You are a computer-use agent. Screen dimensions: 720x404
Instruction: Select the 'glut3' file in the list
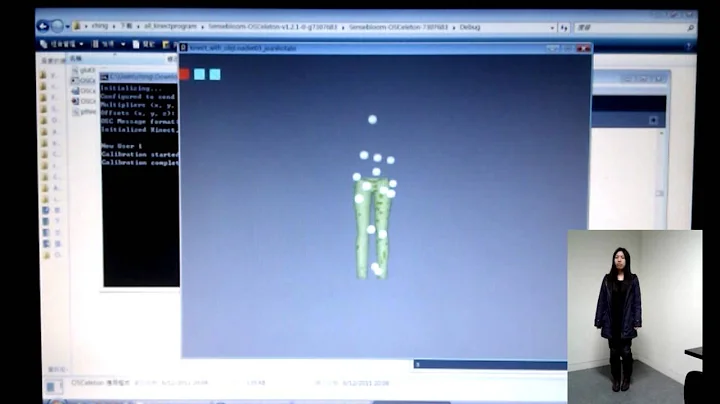click(x=83, y=70)
